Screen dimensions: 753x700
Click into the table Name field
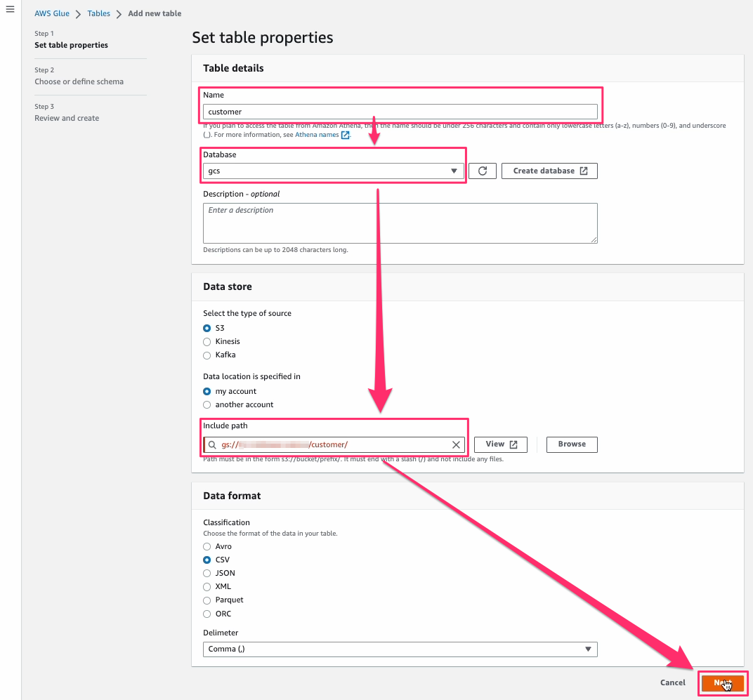pyautogui.click(x=400, y=112)
